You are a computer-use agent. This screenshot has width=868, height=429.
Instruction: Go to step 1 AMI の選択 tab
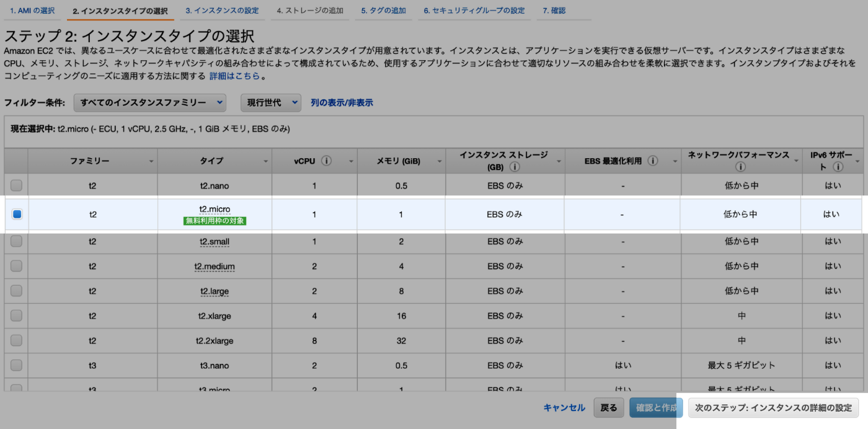point(32,11)
